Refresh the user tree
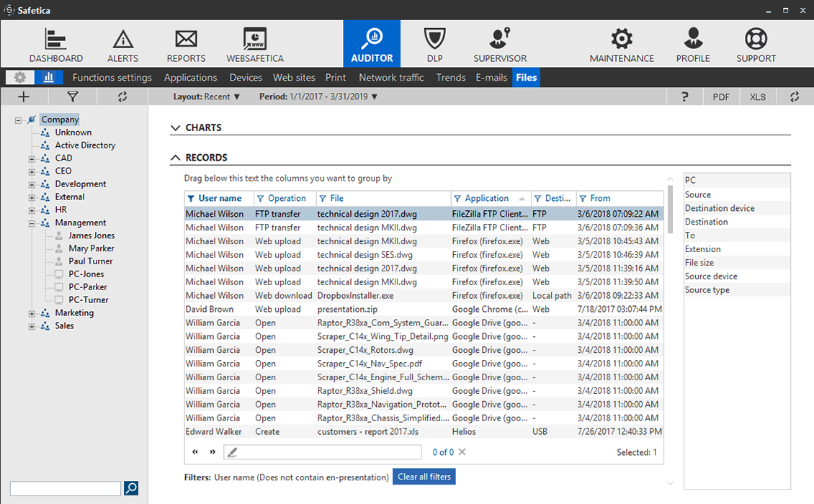814x504 pixels. 122,96
